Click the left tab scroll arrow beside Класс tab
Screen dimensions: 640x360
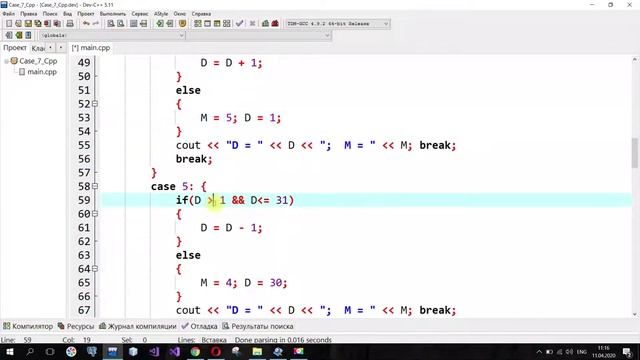point(50,48)
